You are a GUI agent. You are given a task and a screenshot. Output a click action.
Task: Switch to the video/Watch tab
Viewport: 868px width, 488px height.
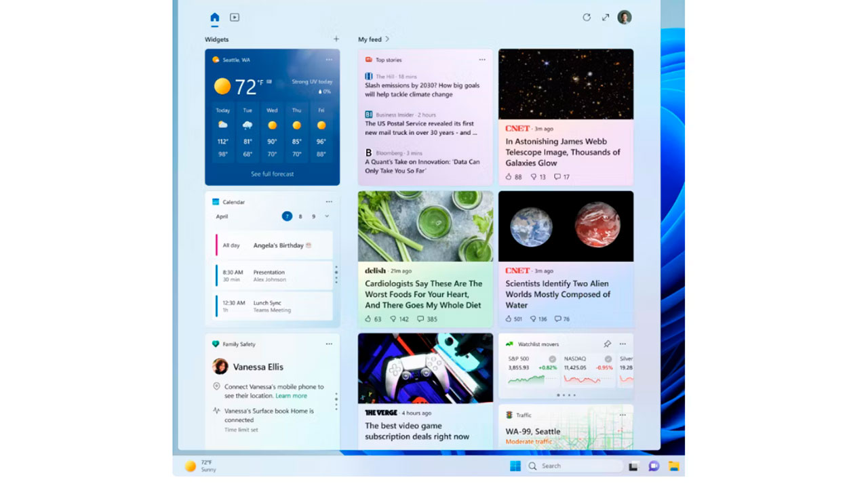pos(235,18)
